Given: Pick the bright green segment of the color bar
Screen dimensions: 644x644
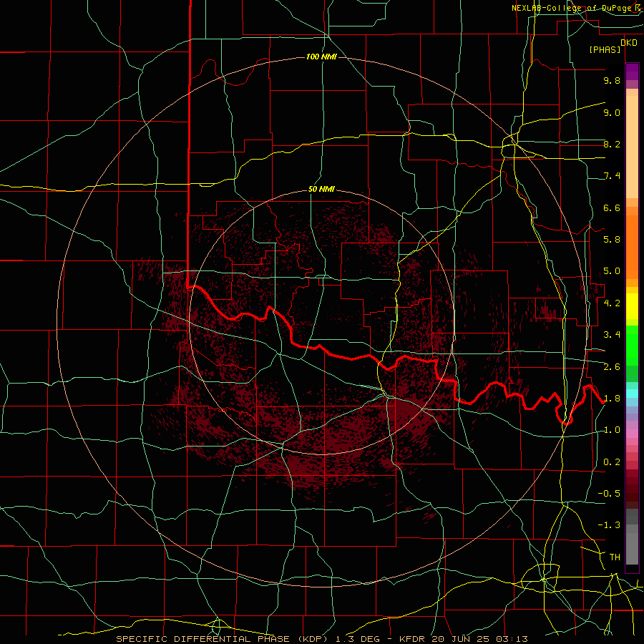Looking at the screenshot, I should (632, 345).
